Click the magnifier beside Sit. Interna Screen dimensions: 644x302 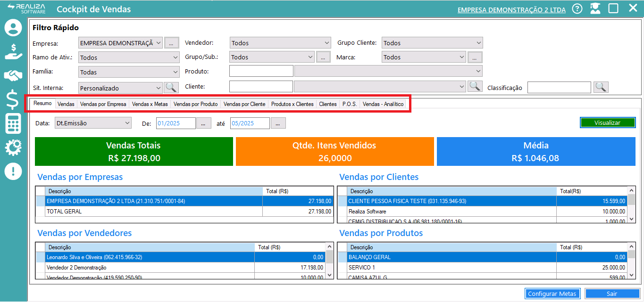tap(171, 87)
